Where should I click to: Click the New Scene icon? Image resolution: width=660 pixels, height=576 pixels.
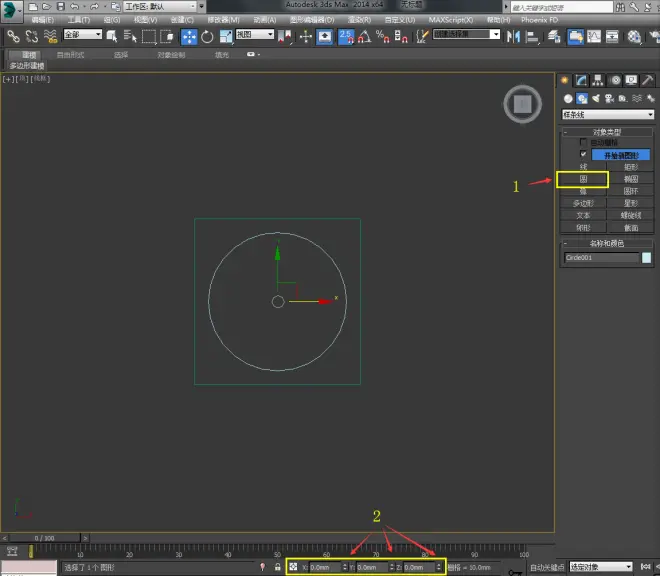coord(33,6)
